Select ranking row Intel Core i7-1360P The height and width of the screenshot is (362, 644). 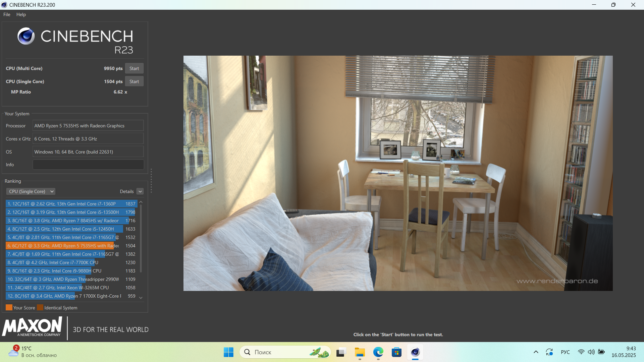[x=71, y=204]
